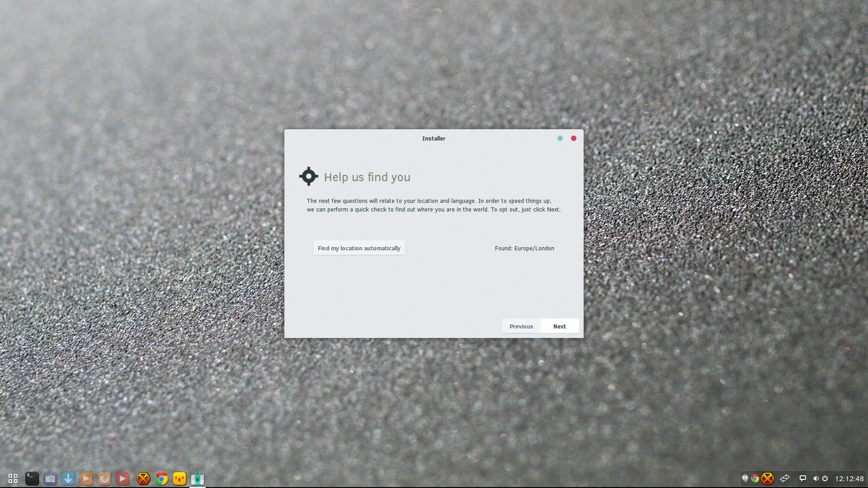Open the orange play-button media app
This screenshot has height=488, width=868.
tap(86, 479)
